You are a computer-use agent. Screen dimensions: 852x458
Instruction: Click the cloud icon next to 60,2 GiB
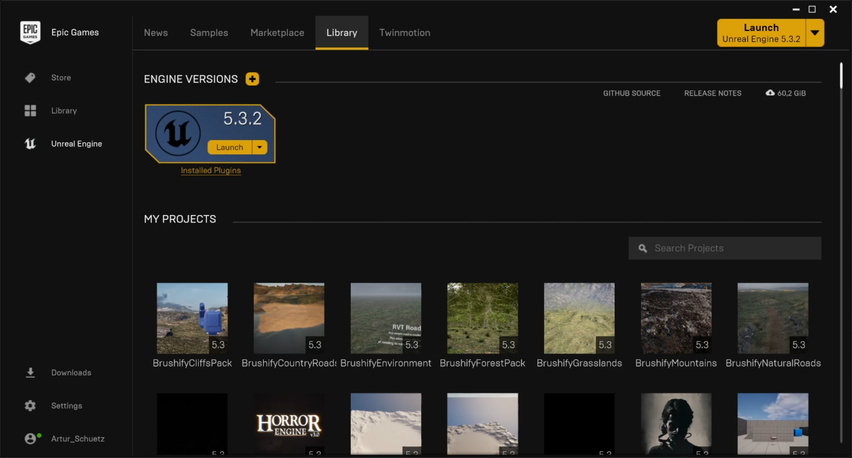(x=770, y=93)
